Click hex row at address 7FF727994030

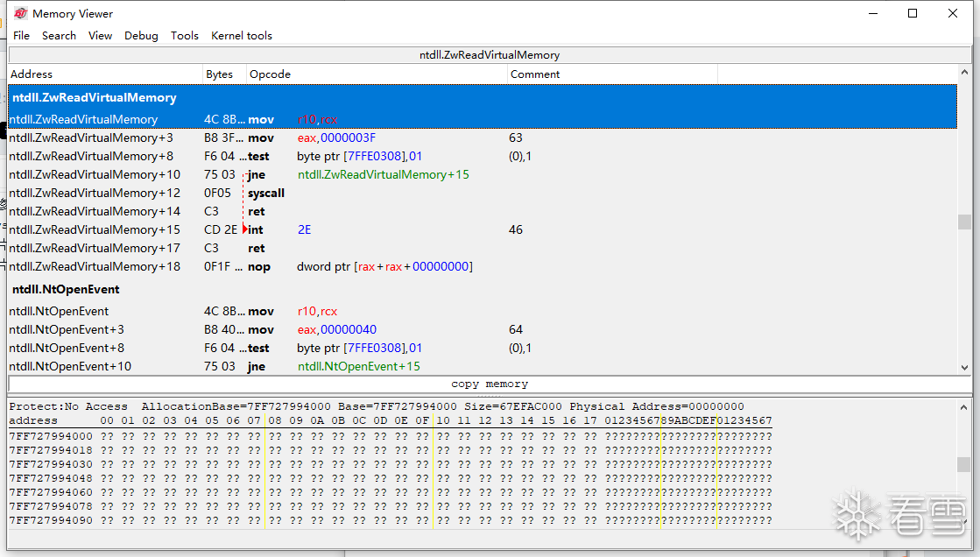pos(50,464)
